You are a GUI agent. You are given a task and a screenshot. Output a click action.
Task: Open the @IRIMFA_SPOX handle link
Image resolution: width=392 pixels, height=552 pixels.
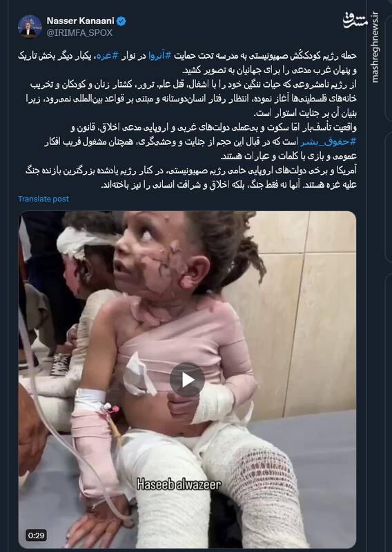(x=79, y=32)
